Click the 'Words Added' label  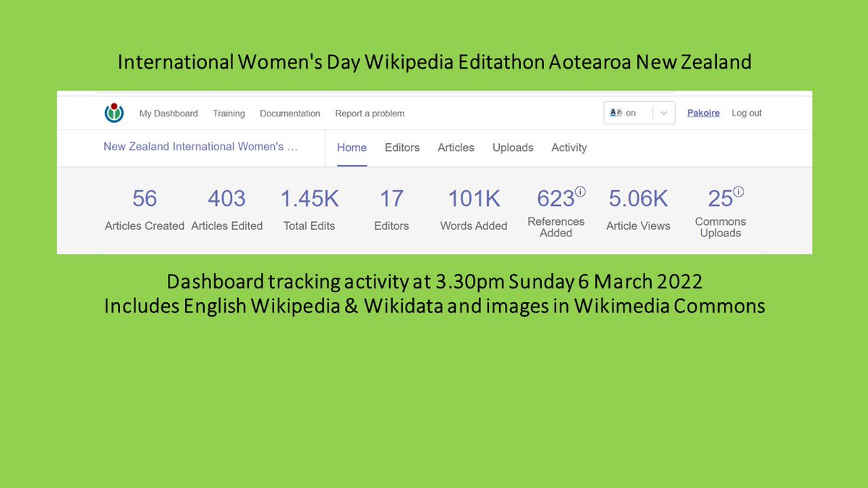(x=474, y=226)
